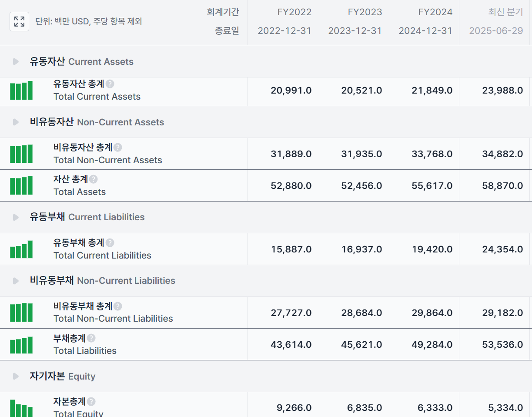Viewport: 532px width, 417px height.
Task: Open Total Current Liabilities bar chart icon
Action: click(x=21, y=249)
